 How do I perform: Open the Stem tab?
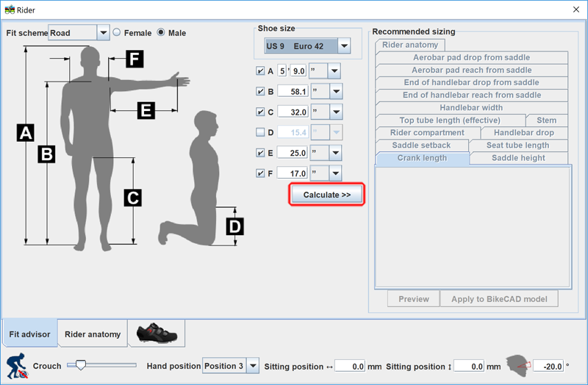pos(546,120)
